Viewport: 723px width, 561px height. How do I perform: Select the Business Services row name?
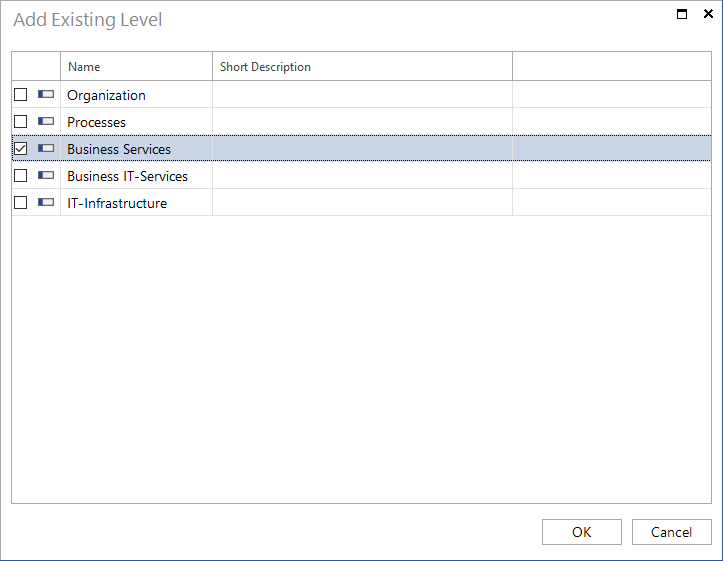[x=119, y=149]
